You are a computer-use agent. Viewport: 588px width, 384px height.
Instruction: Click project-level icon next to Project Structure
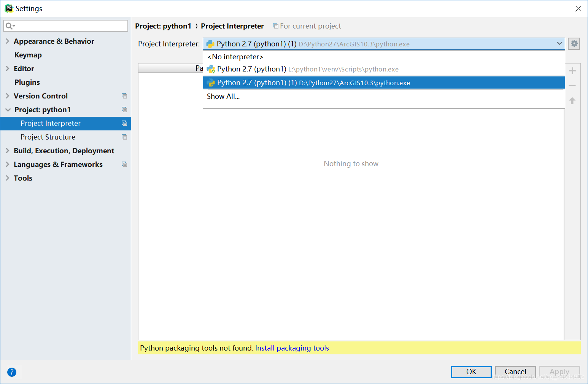point(124,137)
